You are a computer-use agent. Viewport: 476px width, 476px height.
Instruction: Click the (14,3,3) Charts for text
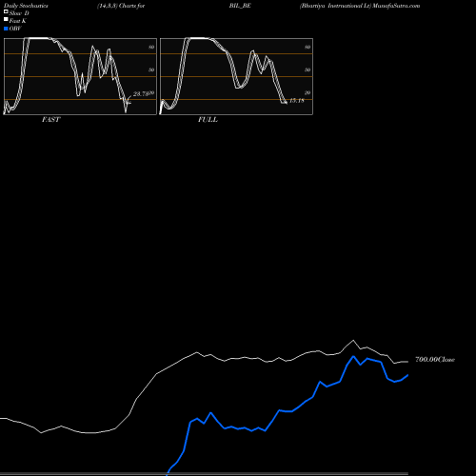tap(121, 6)
